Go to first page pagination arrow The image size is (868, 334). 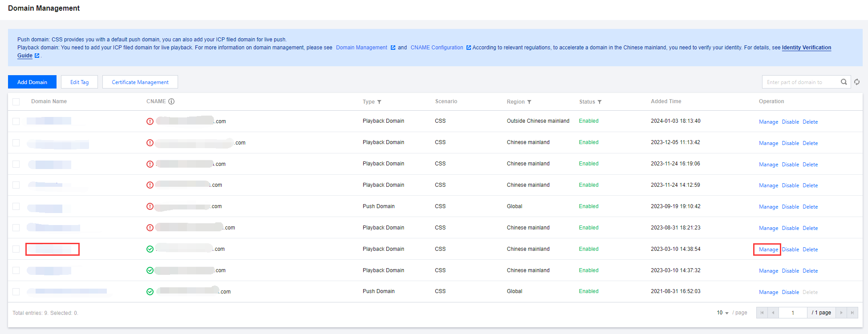[762, 313]
